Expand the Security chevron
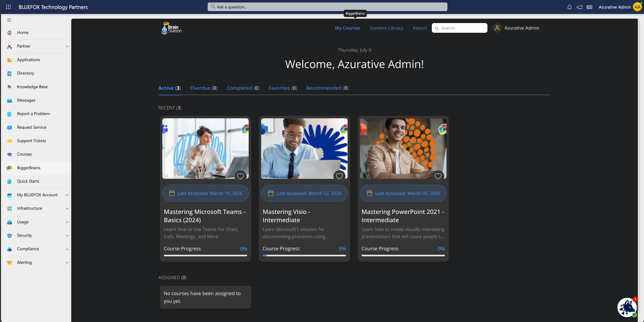This screenshot has width=644, height=322. coord(67,236)
